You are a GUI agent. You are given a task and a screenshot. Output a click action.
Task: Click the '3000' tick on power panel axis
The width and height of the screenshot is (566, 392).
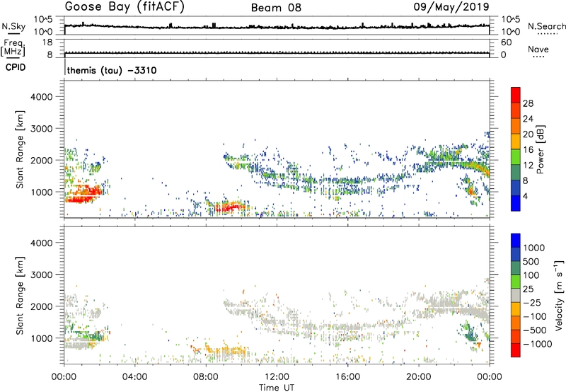click(x=41, y=129)
